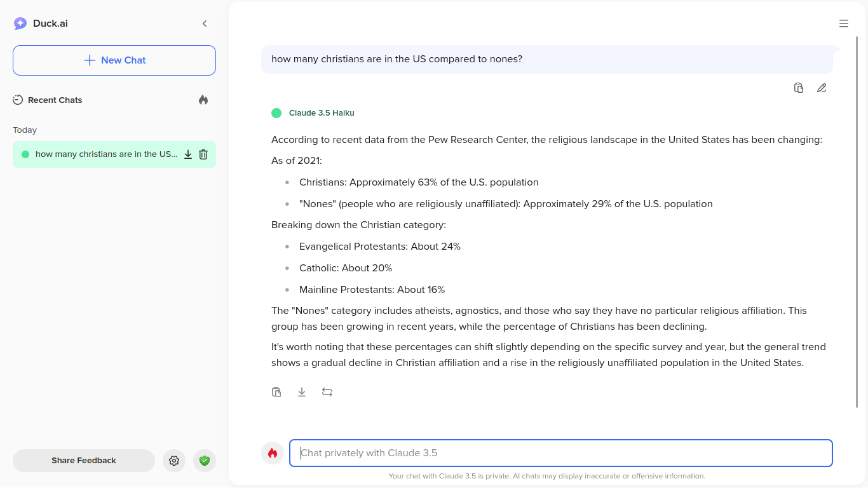The height and width of the screenshot is (488, 868).
Task: Open the hamburger menu at top right
Action: point(844,24)
